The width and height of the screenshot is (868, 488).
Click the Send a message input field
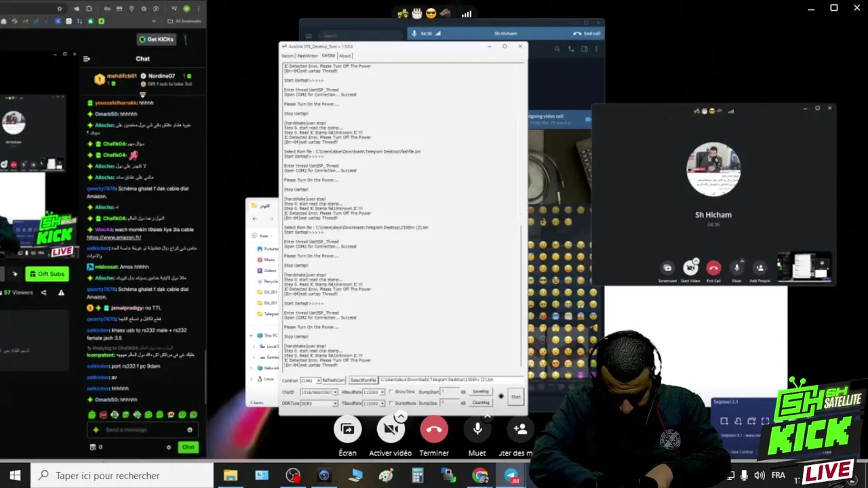click(x=142, y=430)
